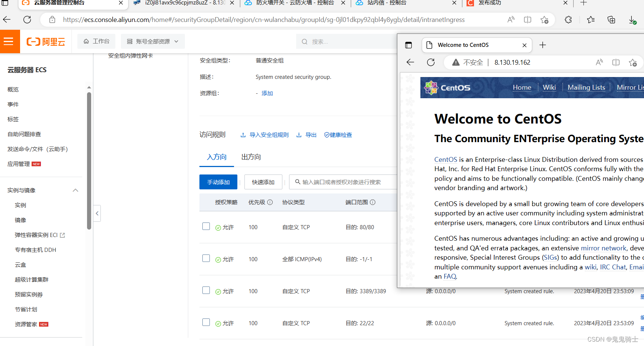Open the Aliyun hamburger menu
Viewport: 644px width, 346px height.
coord(9,42)
